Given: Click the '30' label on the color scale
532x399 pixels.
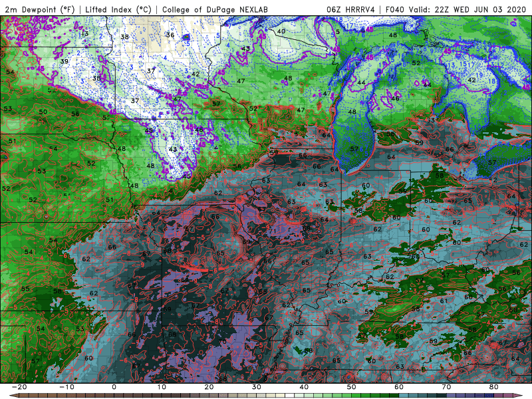Looking at the screenshot, I should point(257,387).
